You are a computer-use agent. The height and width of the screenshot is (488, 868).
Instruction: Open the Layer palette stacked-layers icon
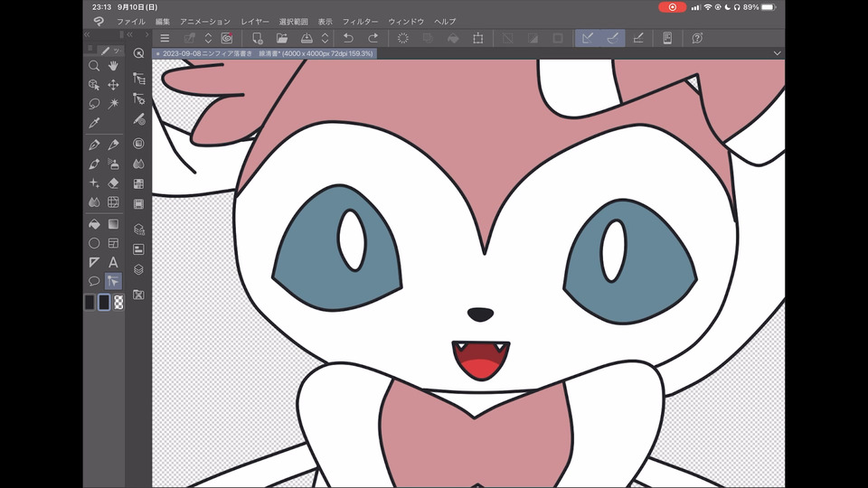tap(139, 269)
